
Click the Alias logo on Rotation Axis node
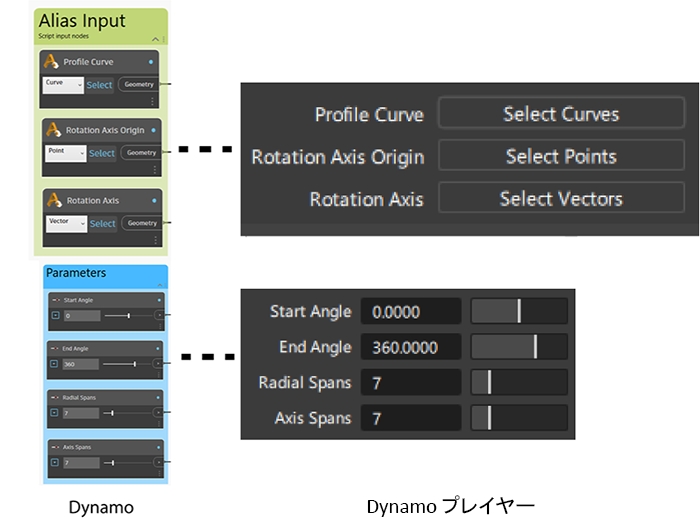pyautogui.click(x=54, y=200)
